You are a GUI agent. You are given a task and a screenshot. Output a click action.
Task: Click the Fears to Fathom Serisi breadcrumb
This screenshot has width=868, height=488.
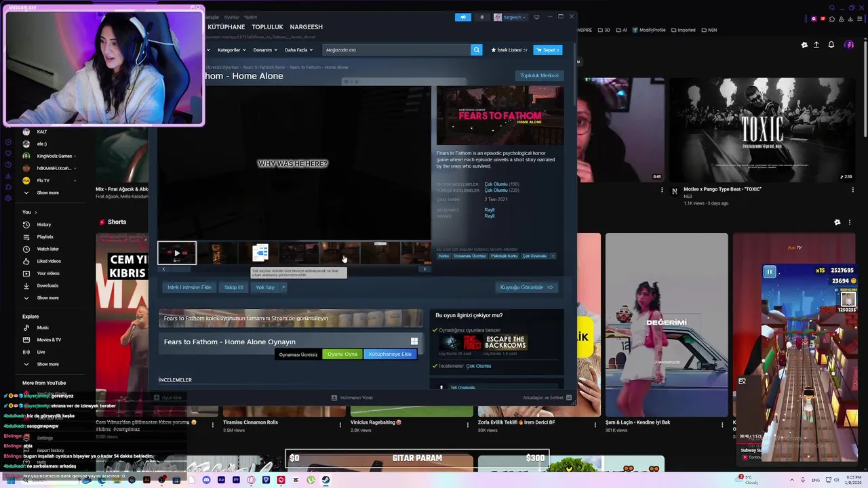click(264, 67)
